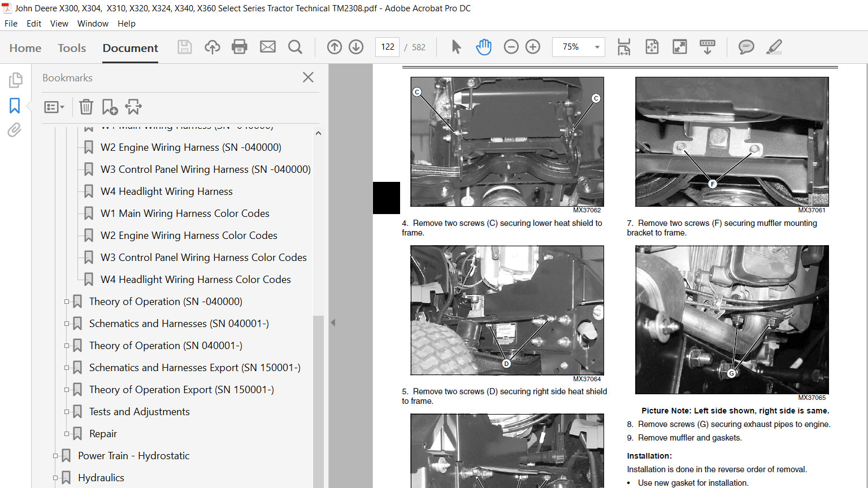Viewport: 868px width, 488px height.
Task: Go to previous page arrow
Action: tap(335, 47)
